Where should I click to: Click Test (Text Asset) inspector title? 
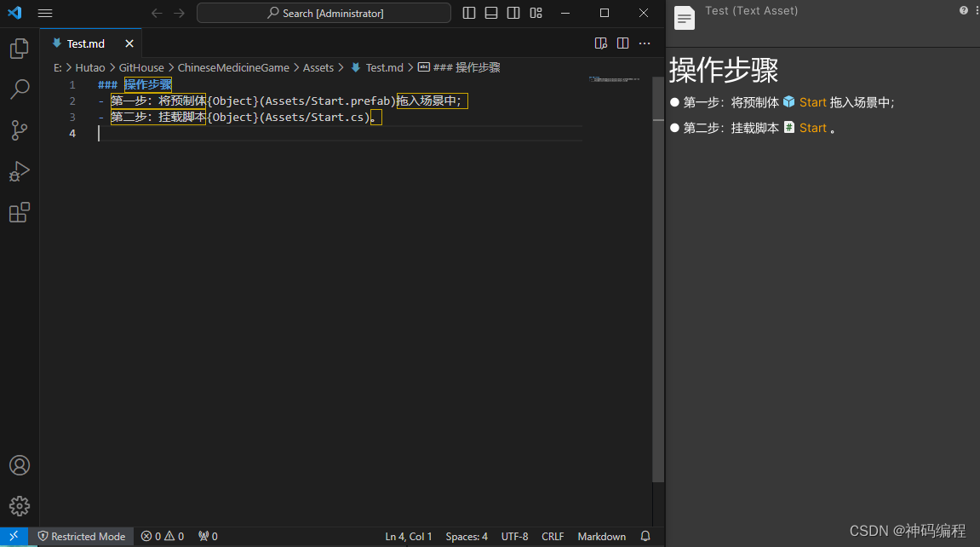pyautogui.click(x=751, y=10)
